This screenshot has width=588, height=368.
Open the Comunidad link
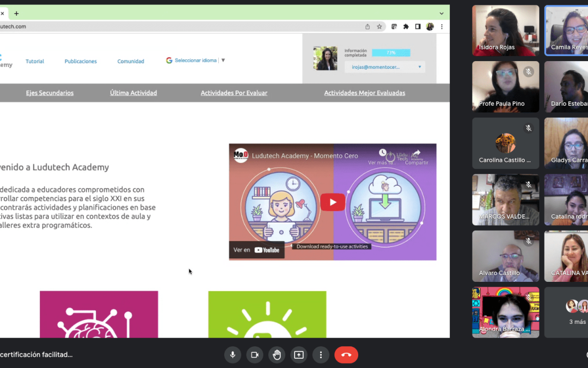point(131,61)
